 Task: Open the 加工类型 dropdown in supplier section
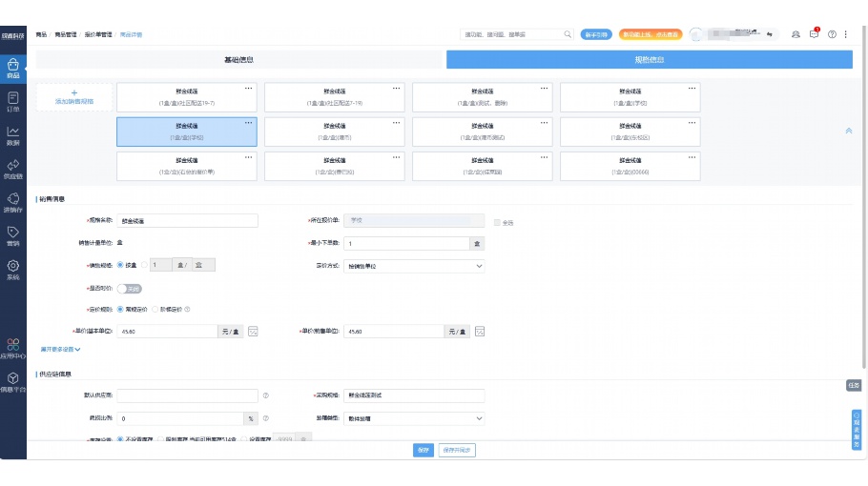pos(414,418)
